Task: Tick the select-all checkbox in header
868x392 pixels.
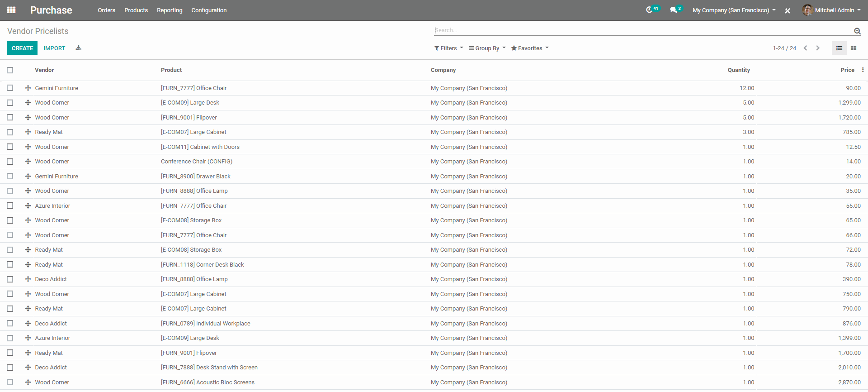Action: pyautogui.click(x=10, y=70)
